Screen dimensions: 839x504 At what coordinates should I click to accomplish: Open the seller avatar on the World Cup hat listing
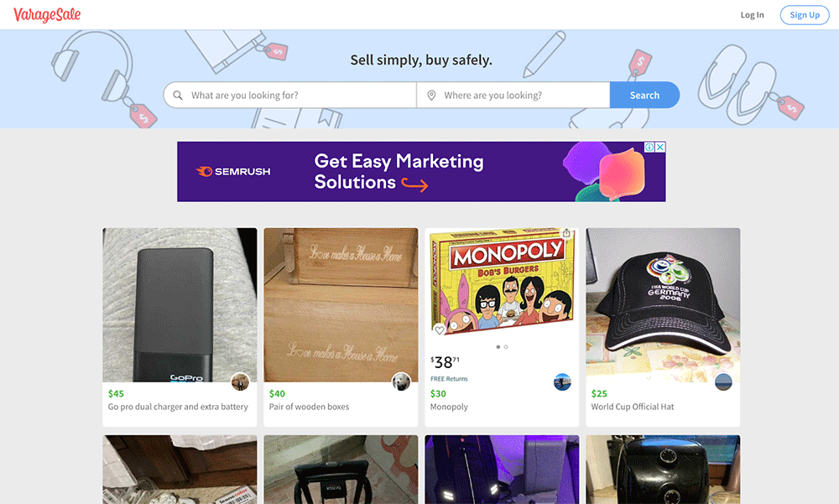(723, 382)
